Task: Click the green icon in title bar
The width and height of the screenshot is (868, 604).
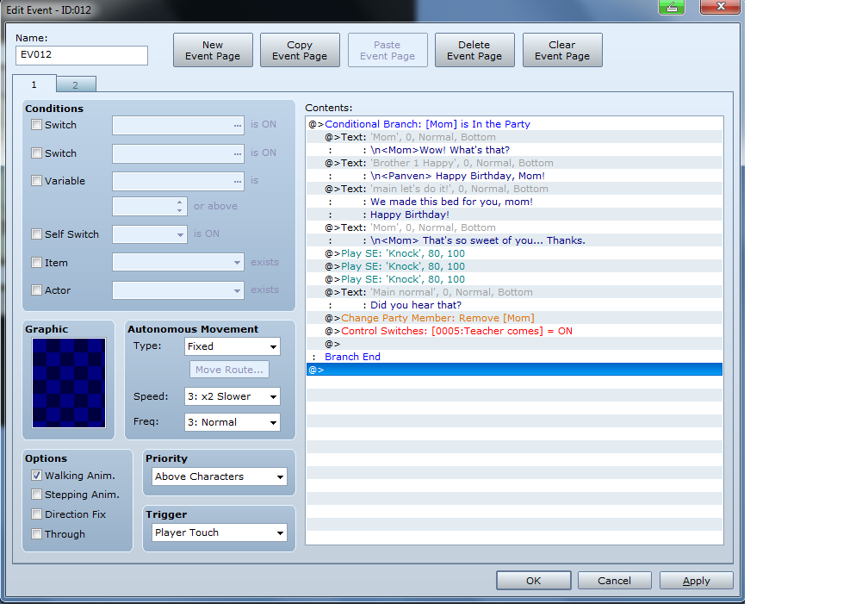Action: tap(672, 8)
